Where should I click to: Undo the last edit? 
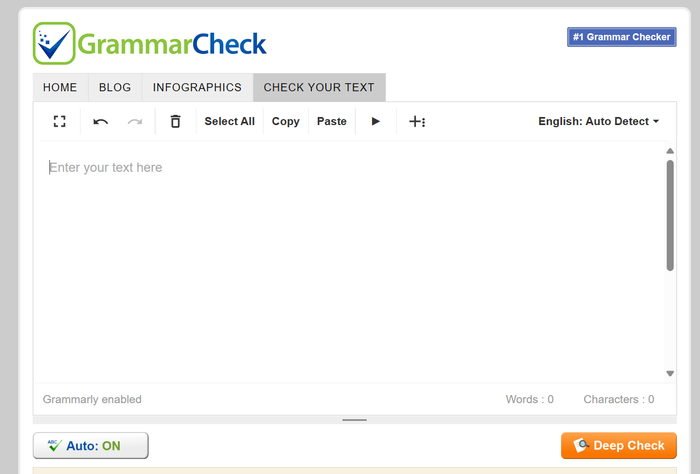tap(100, 121)
